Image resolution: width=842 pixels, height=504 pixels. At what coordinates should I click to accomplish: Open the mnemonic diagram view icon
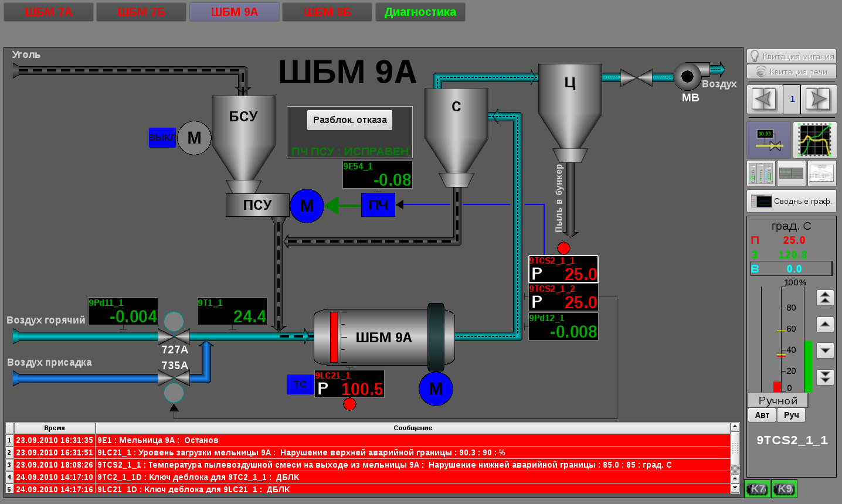point(769,140)
